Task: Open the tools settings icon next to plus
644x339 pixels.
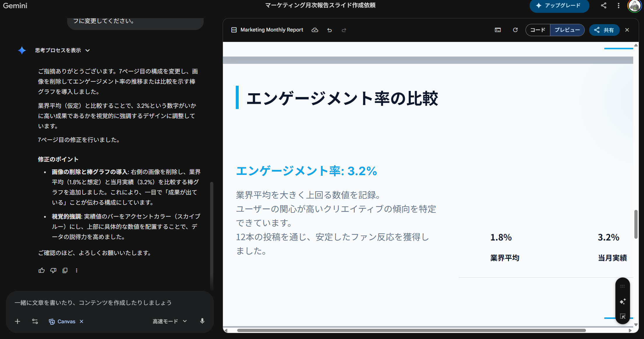Action: click(x=35, y=321)
